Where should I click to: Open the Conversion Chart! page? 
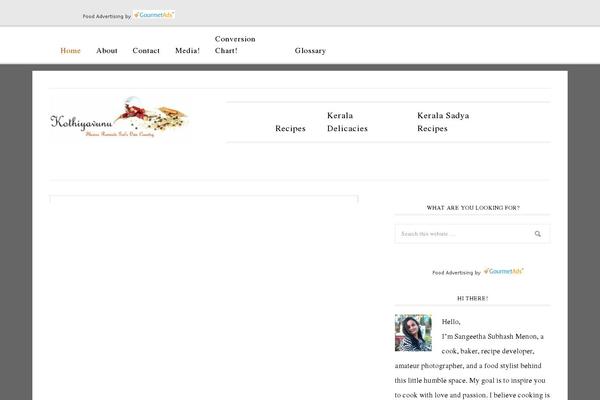click(x=235, y=45)
